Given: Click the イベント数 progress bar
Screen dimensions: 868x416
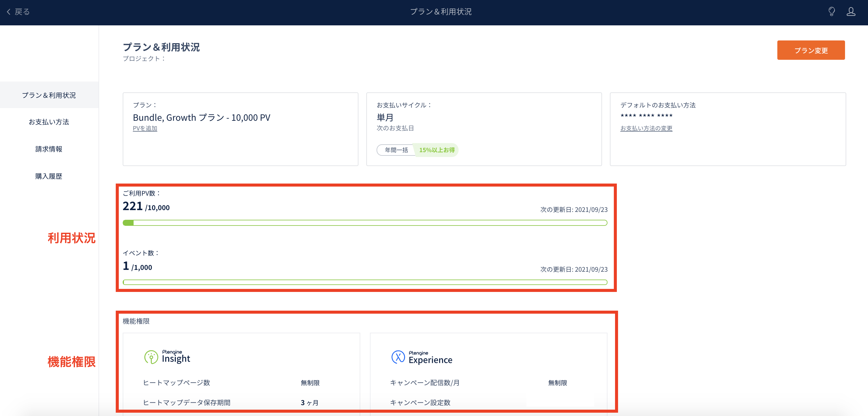Looking at the screenshot, I should tap(365, 282).
